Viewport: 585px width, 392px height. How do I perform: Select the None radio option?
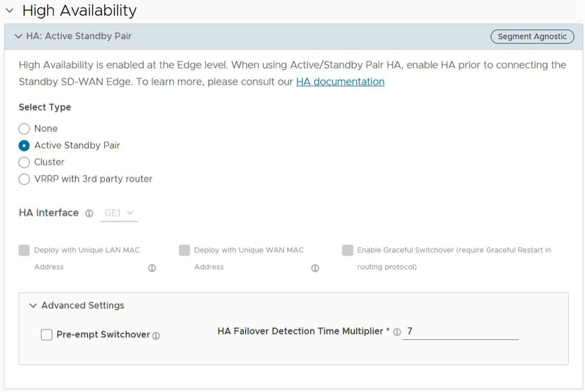tap(24, 129)
